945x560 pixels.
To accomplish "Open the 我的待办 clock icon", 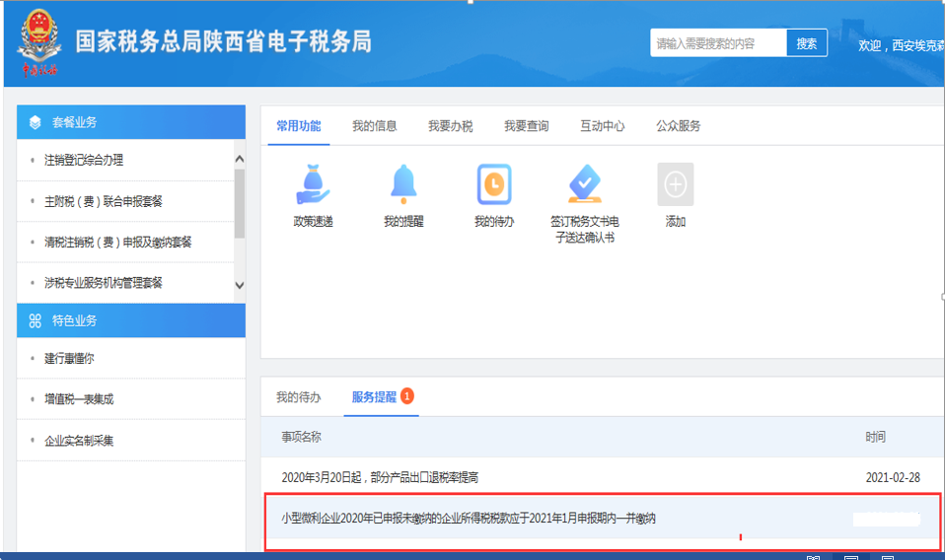I will coord(493,184).
